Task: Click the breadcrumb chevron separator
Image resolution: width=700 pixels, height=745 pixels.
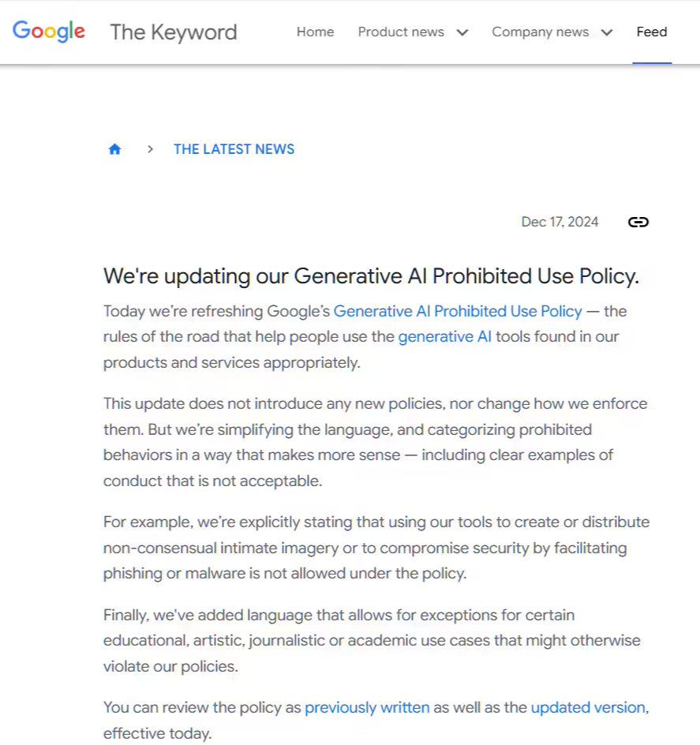Action: pyautogui.click(x=150, y=149)
